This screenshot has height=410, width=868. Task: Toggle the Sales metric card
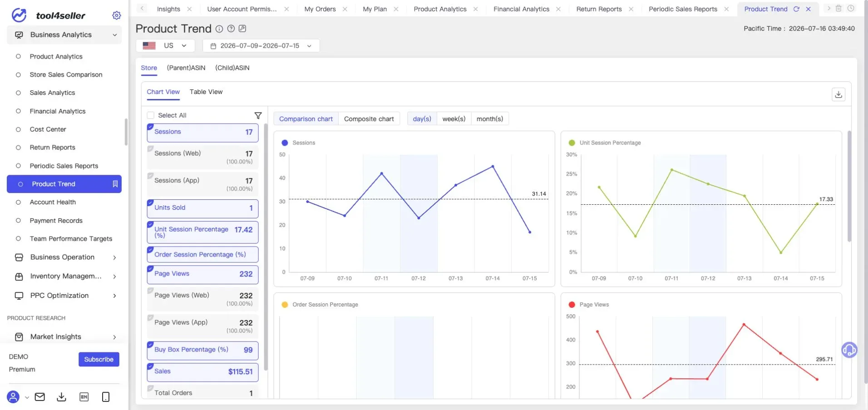(202, 372)
